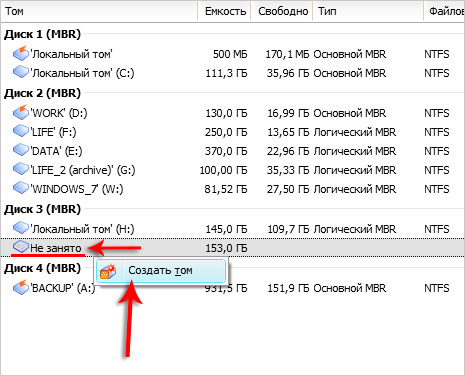Click the Локальный том (C:) disk icon
The height and width of the screenshot is (376, 465).
pyautogui.click(x=21, y=72)
